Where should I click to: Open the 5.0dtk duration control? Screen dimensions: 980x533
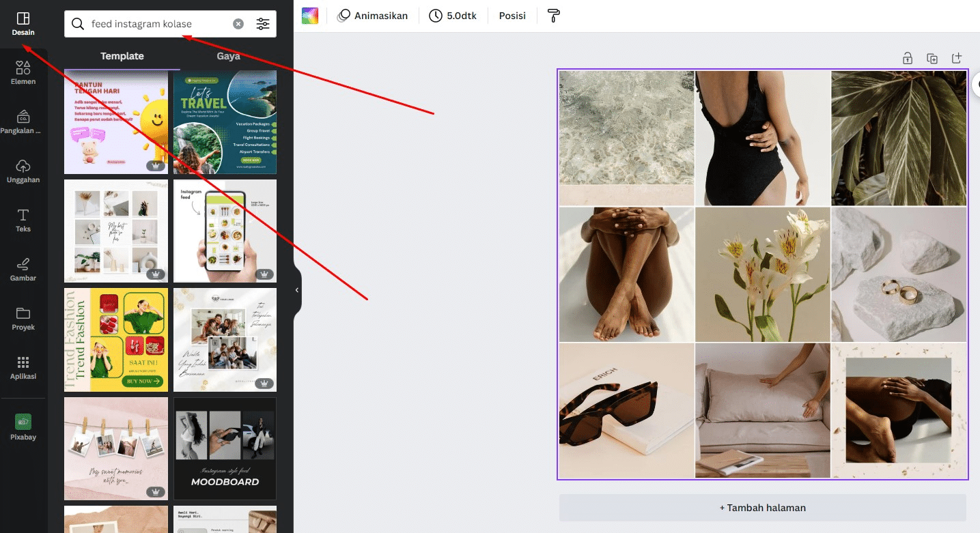pyautogui.click(x=453, y=15)
